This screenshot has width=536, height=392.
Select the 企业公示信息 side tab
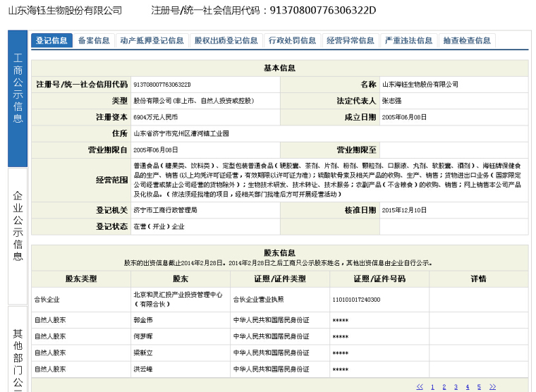[x=18, y=236]
